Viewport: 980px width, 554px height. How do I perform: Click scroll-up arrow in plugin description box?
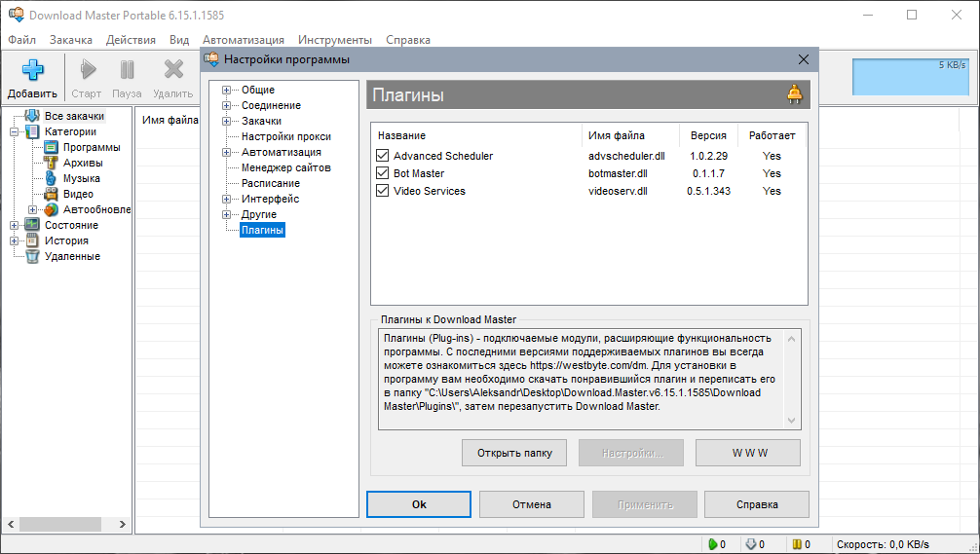click(x=791, y=339)
